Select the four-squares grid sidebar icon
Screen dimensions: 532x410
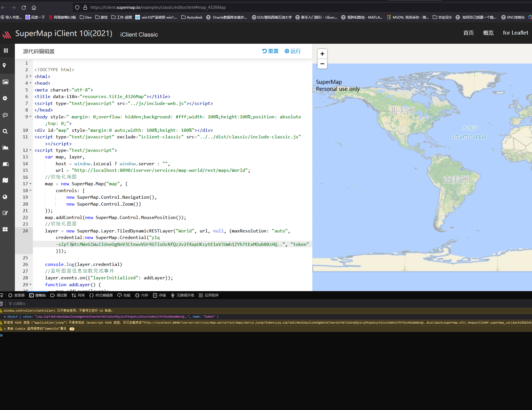click(5, 229)
